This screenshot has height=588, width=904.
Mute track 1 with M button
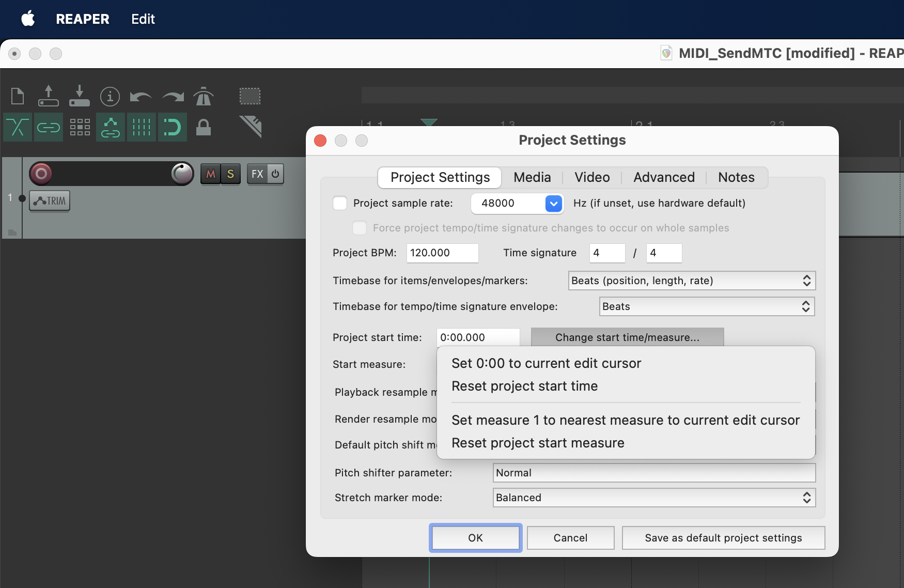coord(211,174)
